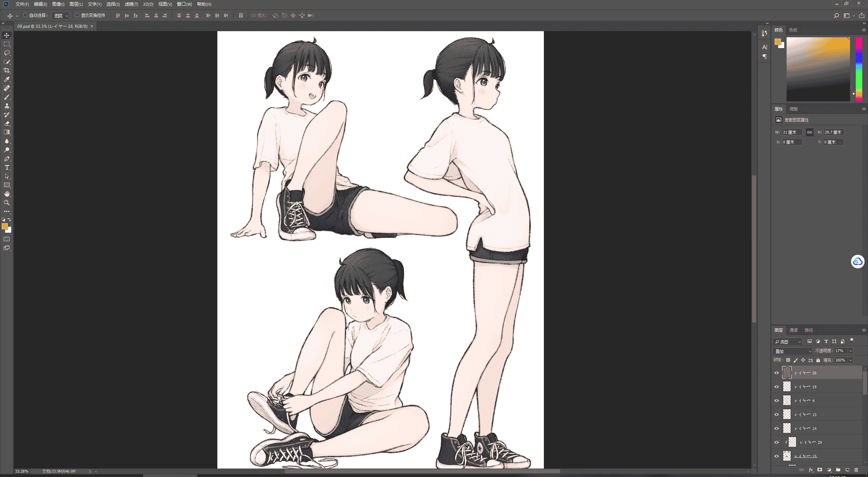Switch to the 通道 tab
This screenshot has width=868, height=477.
point(793,330)
